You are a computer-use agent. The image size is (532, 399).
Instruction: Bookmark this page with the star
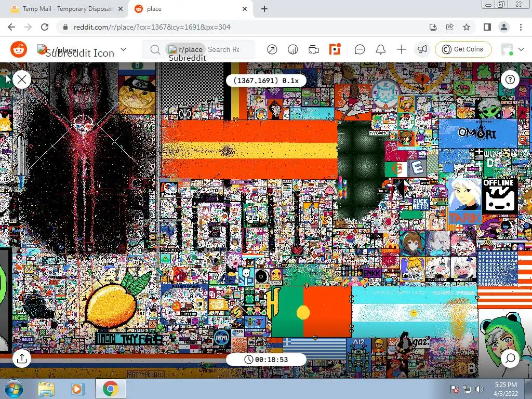click(467, 27)
